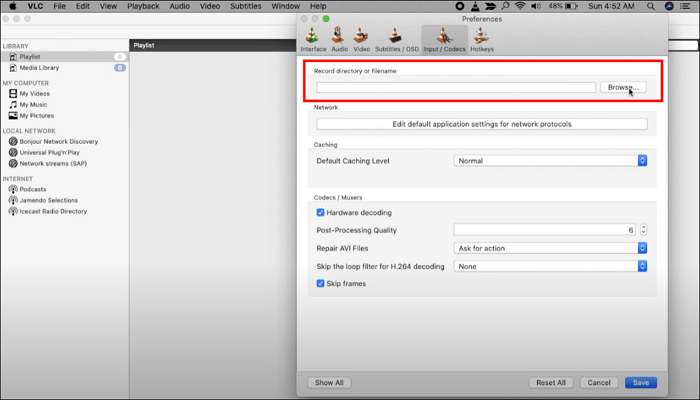700x400 pixels.
Task: Open the Notification Center list icon
Action: (x=685, y=6)
